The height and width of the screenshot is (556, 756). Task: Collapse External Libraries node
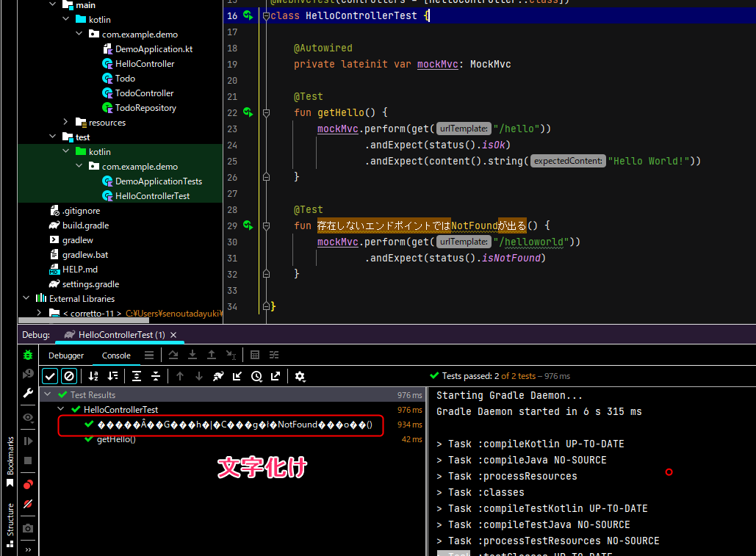coord(26,298)
